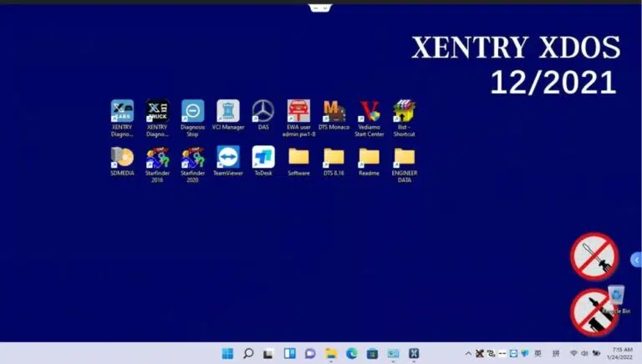Open Vediamo Start Center
The width and height of the screenshot is (642, 364).
369,111
